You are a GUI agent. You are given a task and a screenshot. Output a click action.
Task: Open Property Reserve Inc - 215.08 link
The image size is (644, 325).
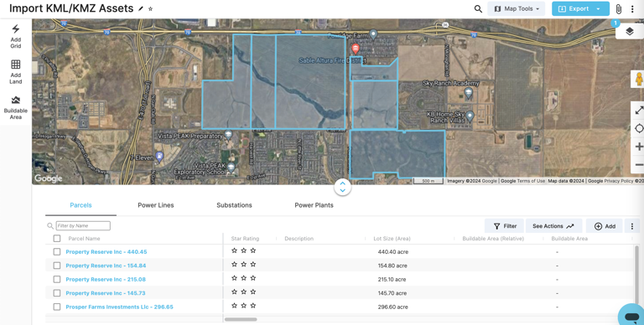tap(106, 280)
